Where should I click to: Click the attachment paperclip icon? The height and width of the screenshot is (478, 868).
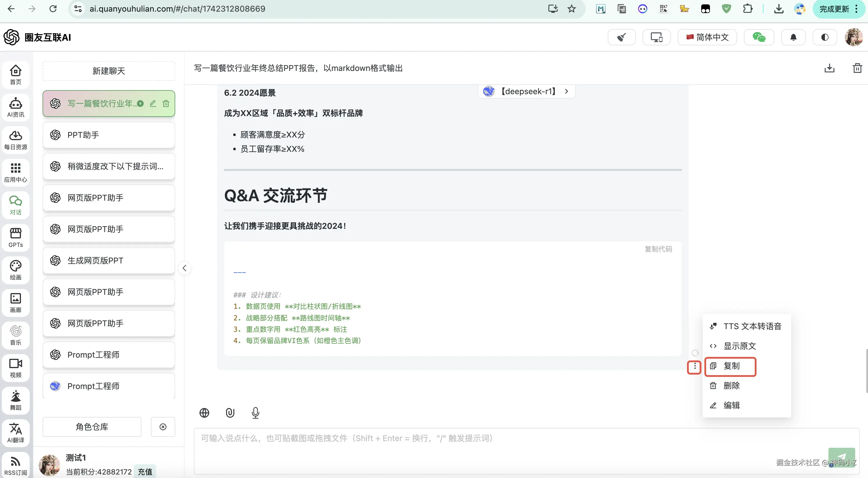pos(230,413)
